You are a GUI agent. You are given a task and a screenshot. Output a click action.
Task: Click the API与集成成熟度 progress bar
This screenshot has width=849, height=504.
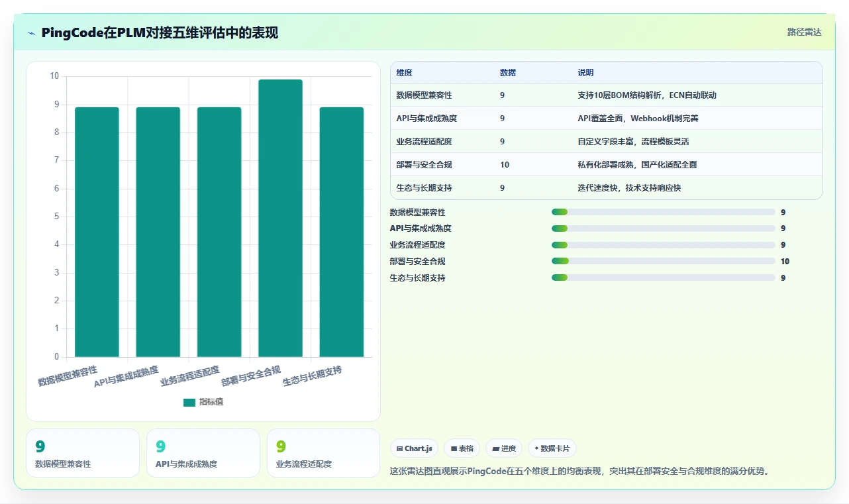point(663,228)
